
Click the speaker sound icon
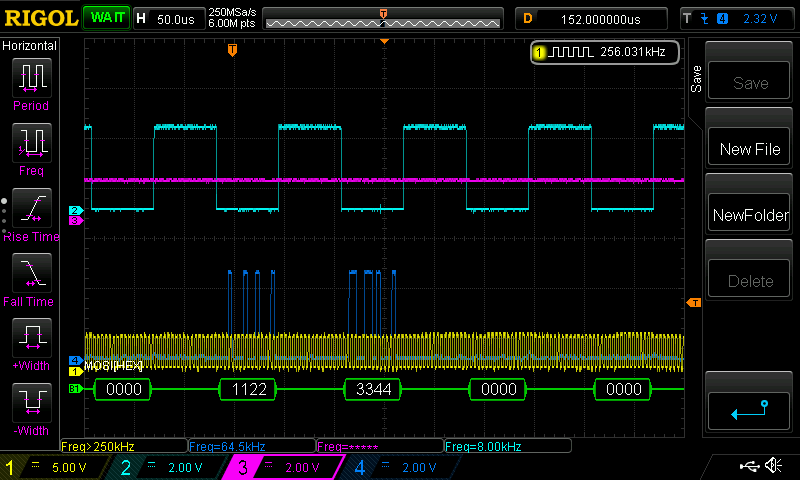[x=773, y=465]
